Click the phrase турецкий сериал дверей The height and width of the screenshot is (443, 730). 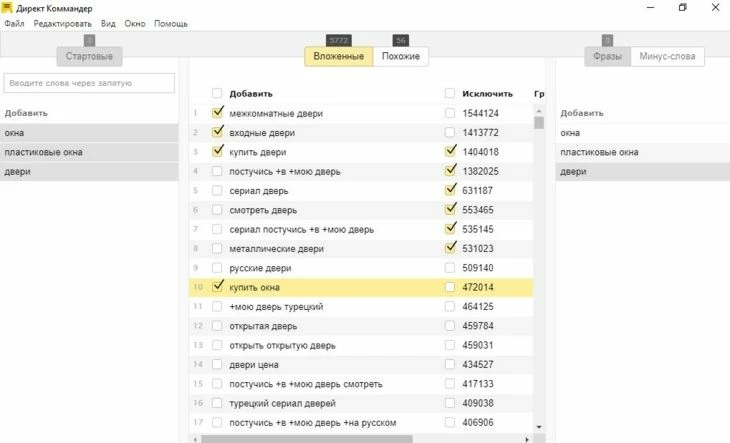[282, 403]
